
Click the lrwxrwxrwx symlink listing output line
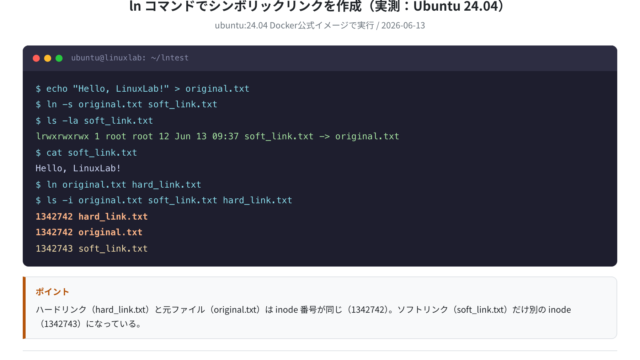point(217,136)
